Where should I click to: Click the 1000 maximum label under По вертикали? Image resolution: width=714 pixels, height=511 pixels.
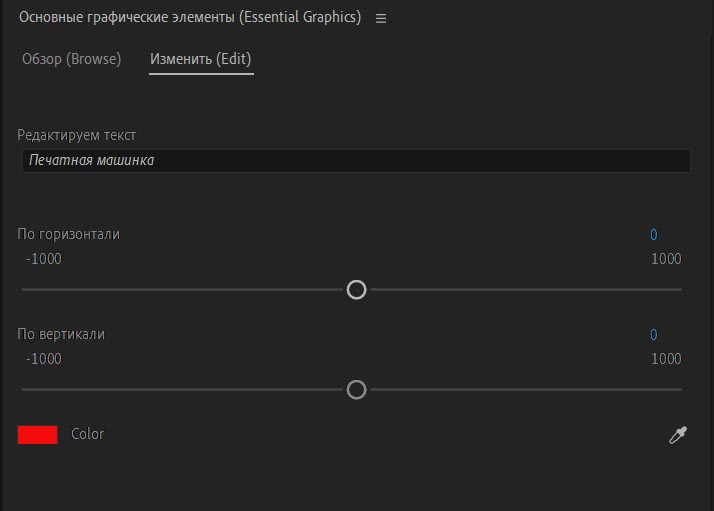click(x=666, y=359)
